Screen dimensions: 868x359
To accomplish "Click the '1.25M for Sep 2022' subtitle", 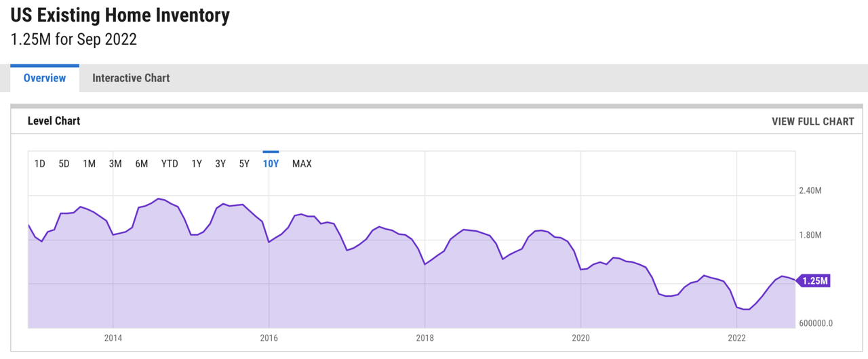I will coord(74,39).
